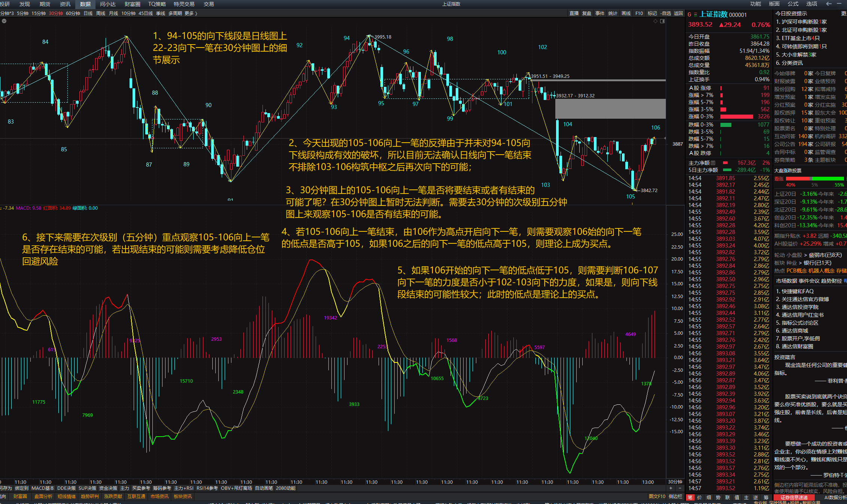
Task: Expand the 更多 periods dropdown
Action: [191, 13]
